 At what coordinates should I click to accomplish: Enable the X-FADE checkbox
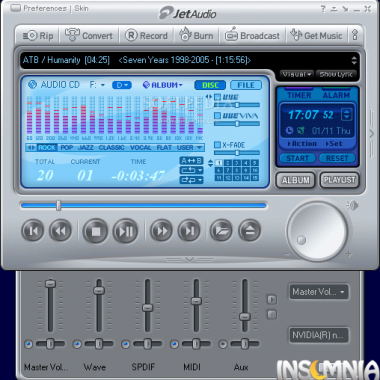tap(217, 145)
